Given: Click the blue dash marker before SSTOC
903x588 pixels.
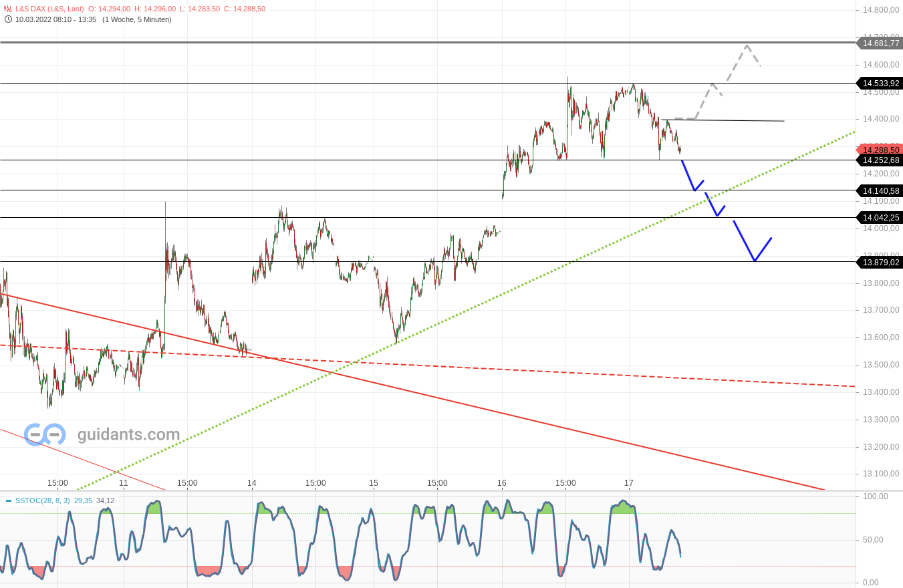Looking at the screenshot, I should [8, 500].
